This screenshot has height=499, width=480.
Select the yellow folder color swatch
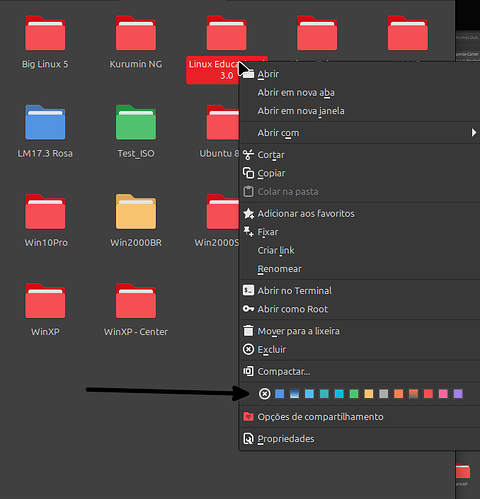pyautogui.click(x=369, y=394)
